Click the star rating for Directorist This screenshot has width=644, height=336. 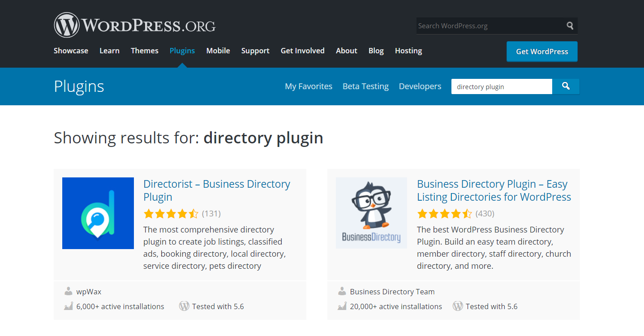[x=171, y=214]
